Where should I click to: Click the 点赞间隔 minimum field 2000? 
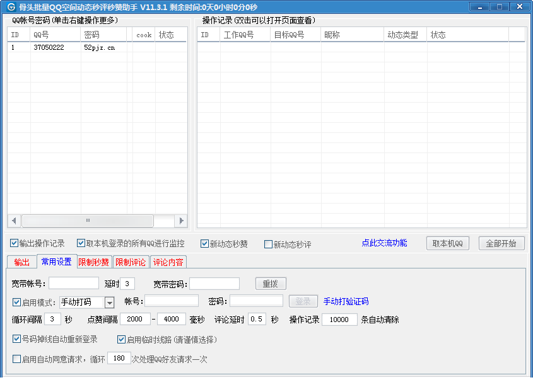click(x=135, y=319)
